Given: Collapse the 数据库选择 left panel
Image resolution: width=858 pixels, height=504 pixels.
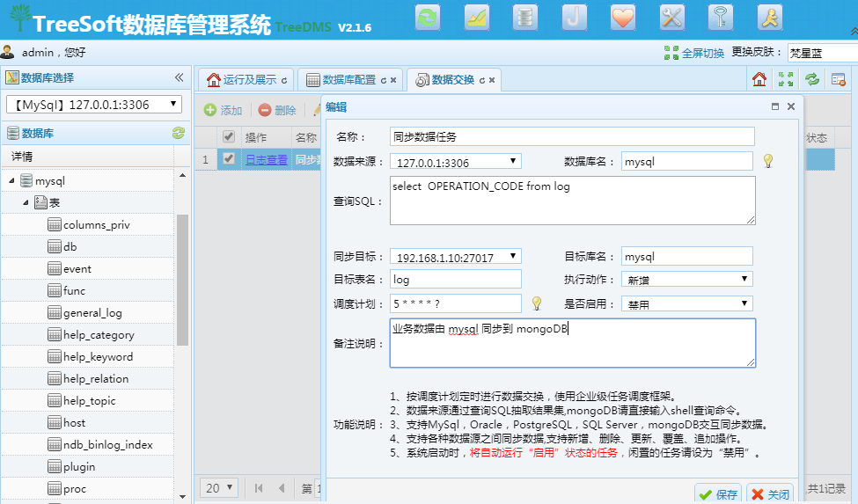Looking at the screenshot, I should coord(179,77).
